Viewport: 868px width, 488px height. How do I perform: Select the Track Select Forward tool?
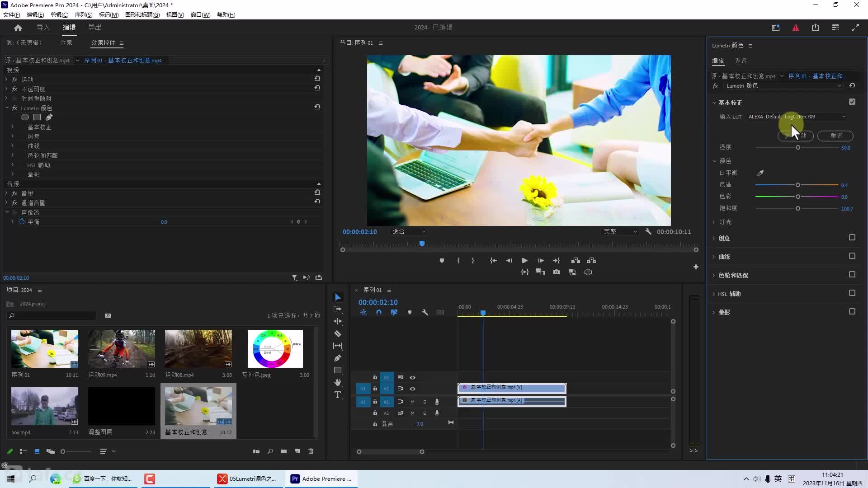[x=338, y=309]
